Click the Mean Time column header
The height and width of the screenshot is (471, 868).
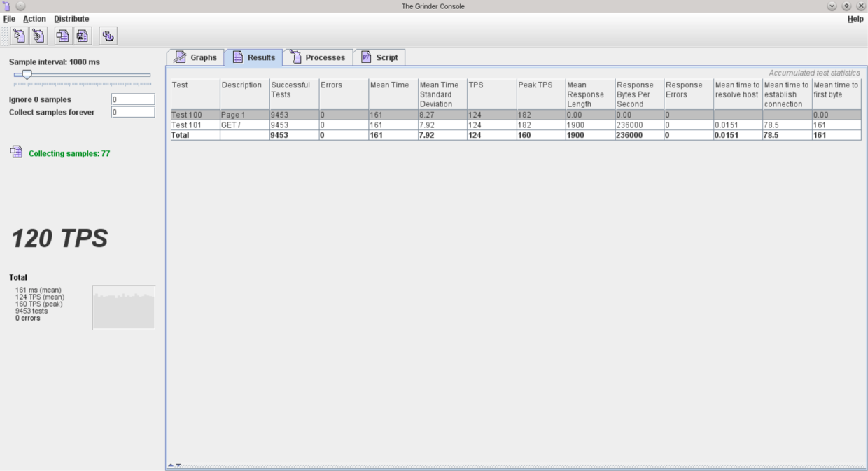(393, 94)
